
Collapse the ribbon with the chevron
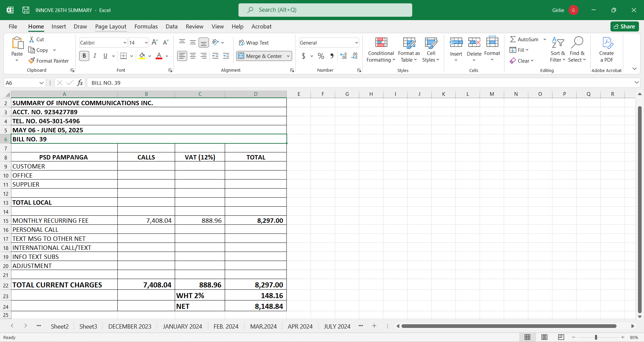pyautogui.click(x=635, y=69)
